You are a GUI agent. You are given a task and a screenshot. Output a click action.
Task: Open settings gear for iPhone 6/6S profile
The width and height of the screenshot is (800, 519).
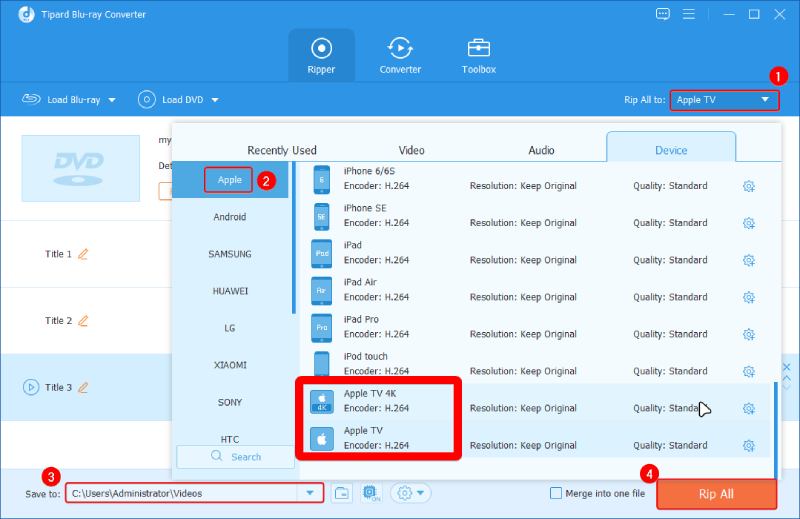point(748,186)
